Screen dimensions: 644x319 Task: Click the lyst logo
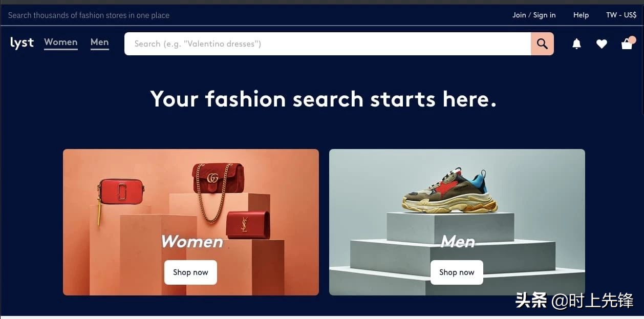[22, 43]
